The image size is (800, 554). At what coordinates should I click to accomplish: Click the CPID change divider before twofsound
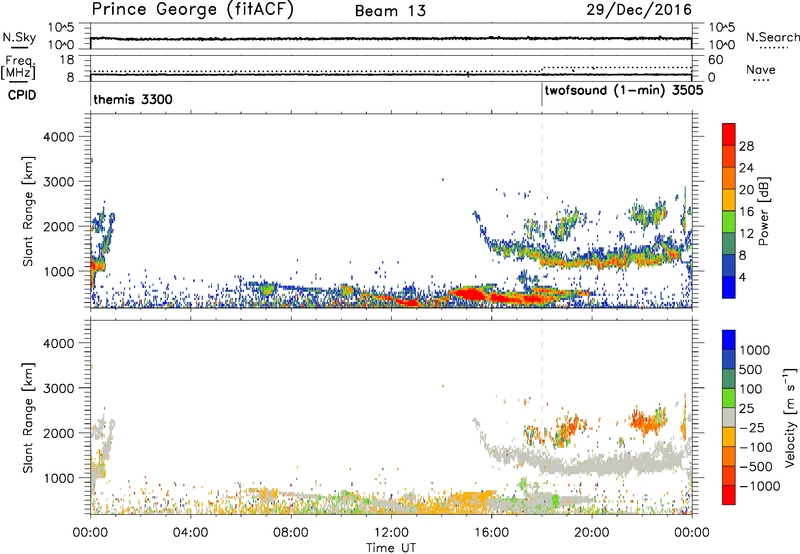point(542,95)
